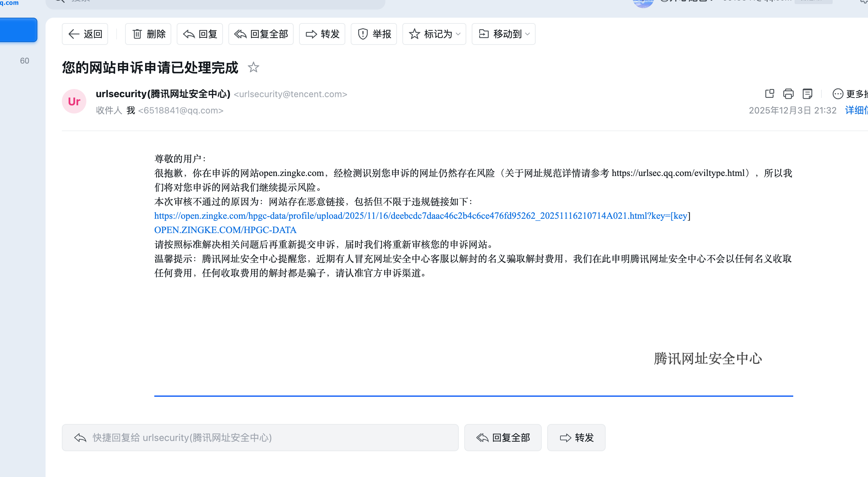Open the OPEN.ZINGKE.COM/HPGC-DATA link
868x477 pixels.
pos(225,230)
